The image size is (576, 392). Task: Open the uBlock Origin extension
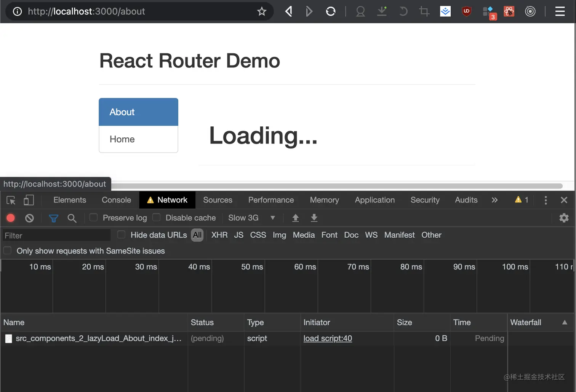tap(466, 11)
